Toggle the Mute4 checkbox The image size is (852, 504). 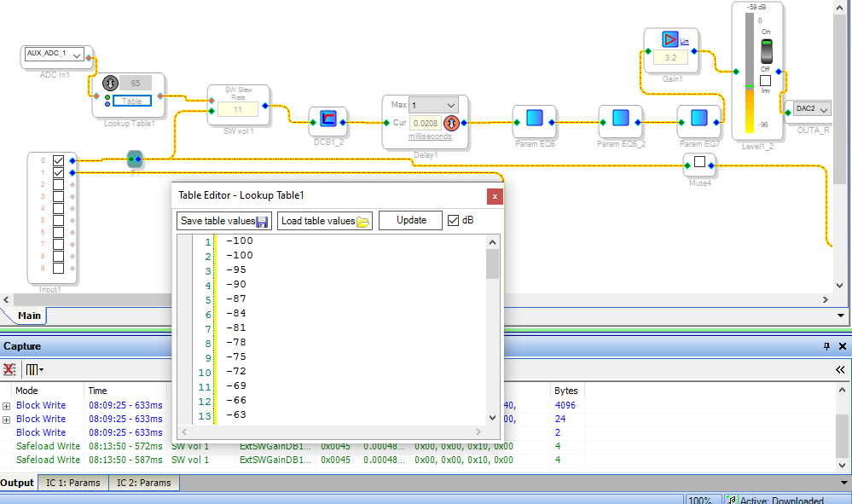[x=699, y=161]
